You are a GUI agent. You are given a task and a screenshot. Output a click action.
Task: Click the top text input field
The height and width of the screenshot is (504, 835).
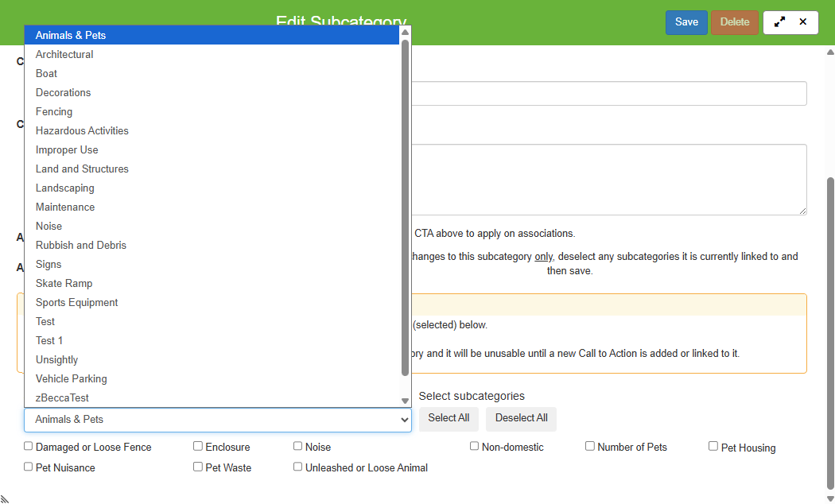[x=608, y=94]
